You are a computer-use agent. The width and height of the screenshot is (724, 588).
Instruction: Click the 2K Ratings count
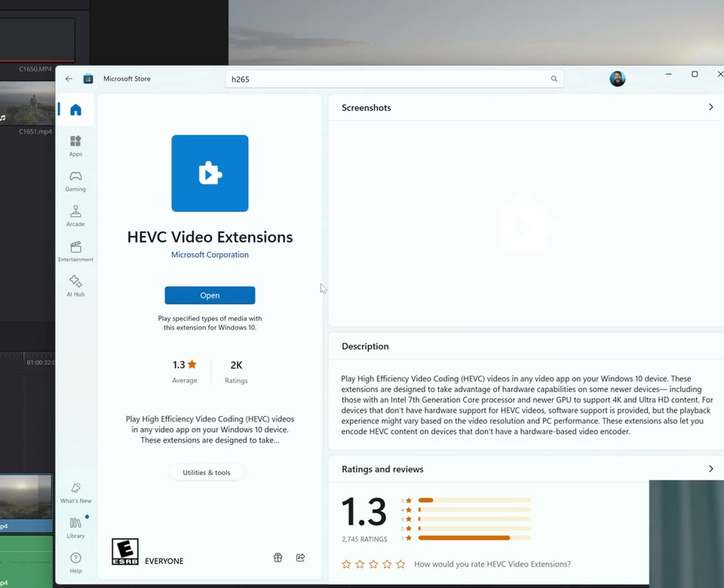pyautogui.click(x=236, y=372)
